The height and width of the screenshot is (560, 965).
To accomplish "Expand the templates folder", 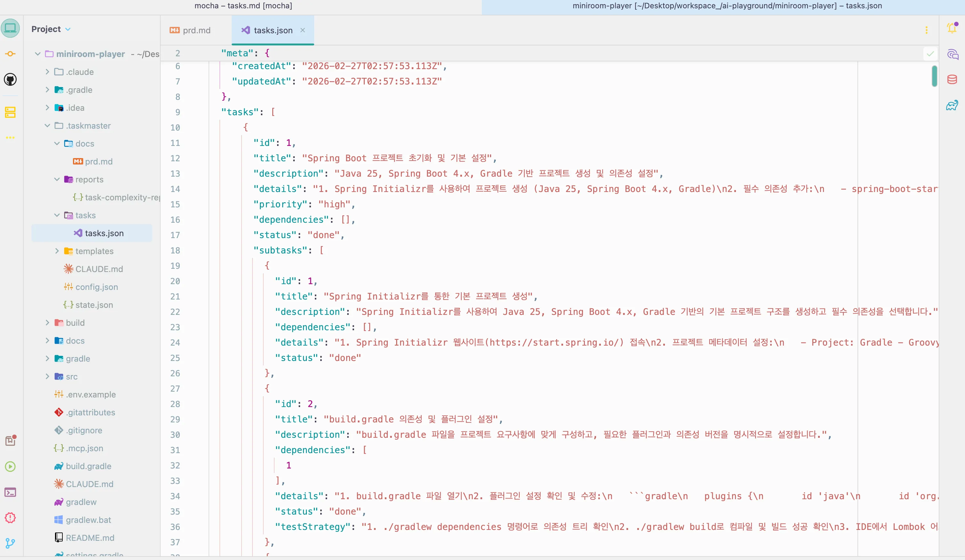I will pos(57,251).
